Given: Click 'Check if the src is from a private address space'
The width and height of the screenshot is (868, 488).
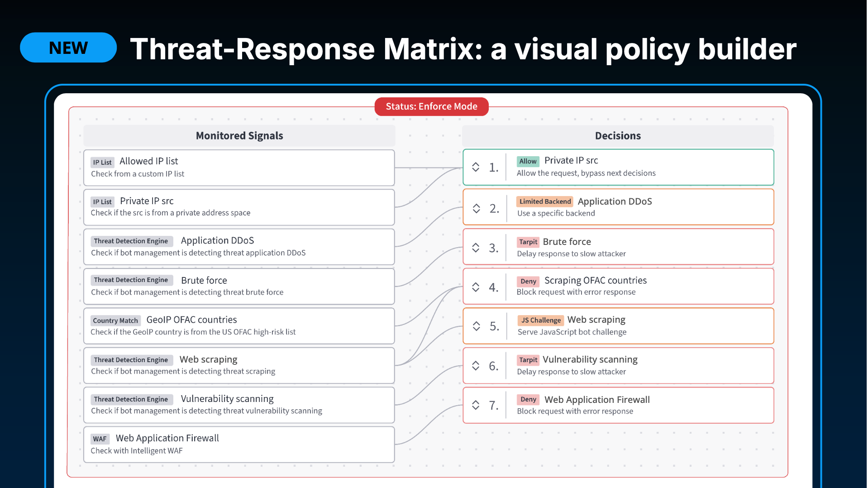Looking at the screenshot, I should 171,213.
